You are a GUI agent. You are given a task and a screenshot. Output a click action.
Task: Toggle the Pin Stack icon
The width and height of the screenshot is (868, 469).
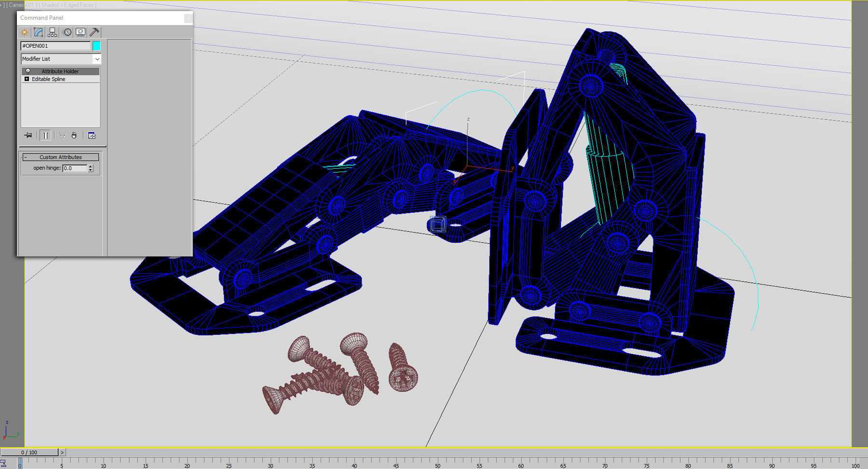tap(28, 135)
